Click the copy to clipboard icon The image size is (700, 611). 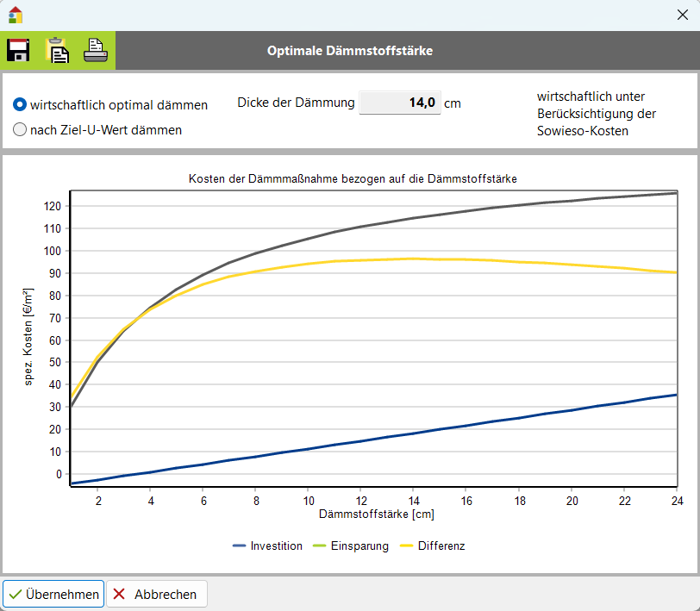pos(57,51)
